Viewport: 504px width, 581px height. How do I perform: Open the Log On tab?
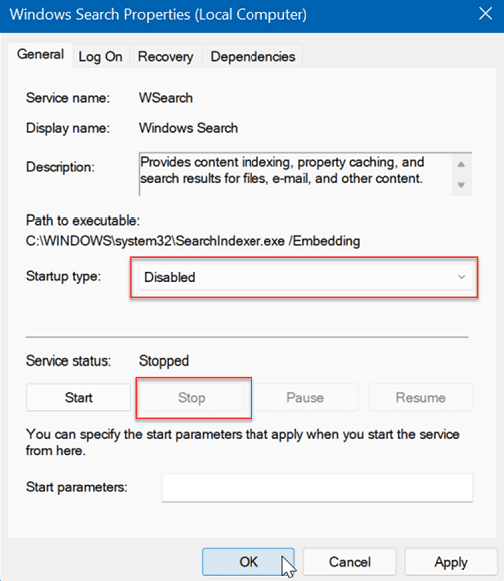100,57
